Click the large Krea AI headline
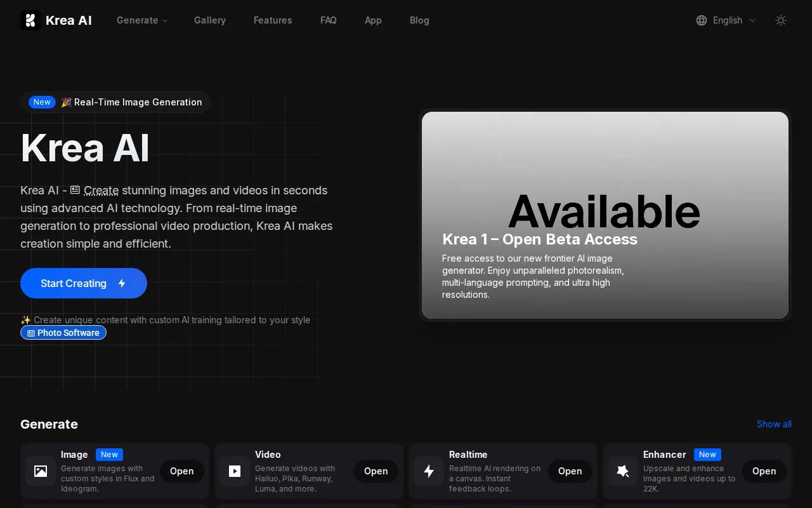The image size is (812, 508). click(x=85, y=148)
